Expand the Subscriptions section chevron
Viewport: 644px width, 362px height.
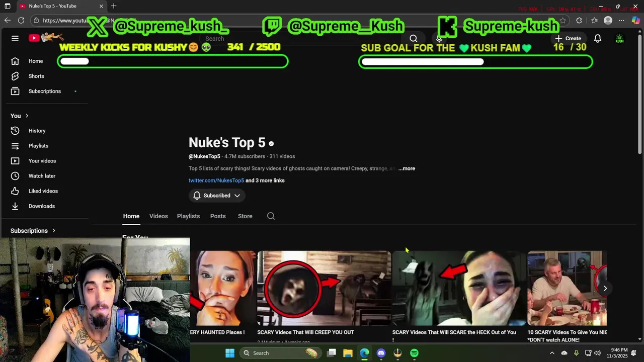click(54, 231)
